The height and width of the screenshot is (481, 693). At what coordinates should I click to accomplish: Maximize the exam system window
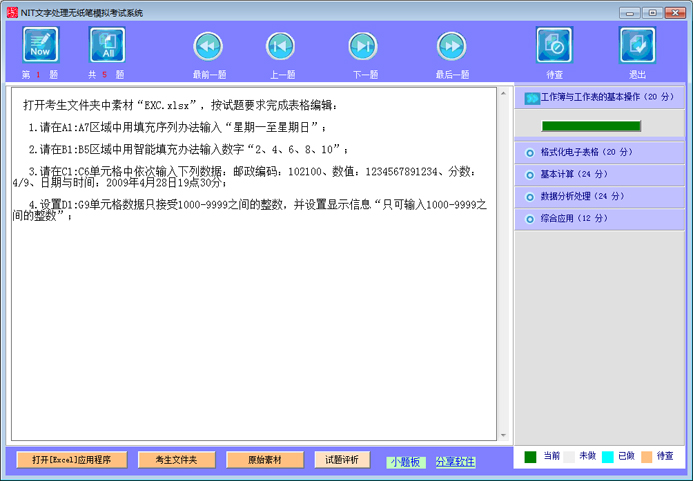pyautogui.click(x=652, y=13)
